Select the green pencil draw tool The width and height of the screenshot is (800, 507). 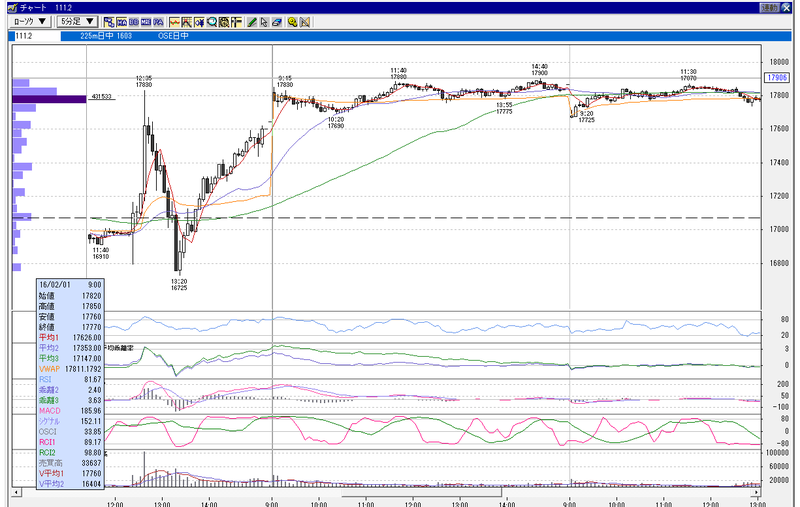pos(252,22)
